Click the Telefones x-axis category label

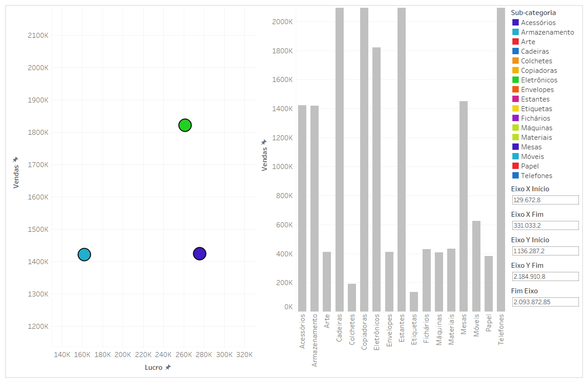(501, 329)
